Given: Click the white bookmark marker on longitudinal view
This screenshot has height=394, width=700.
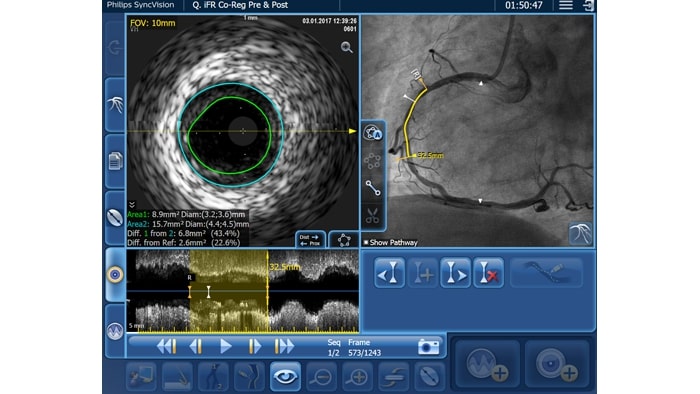Looking at the screenshot, I should [208, 292].
